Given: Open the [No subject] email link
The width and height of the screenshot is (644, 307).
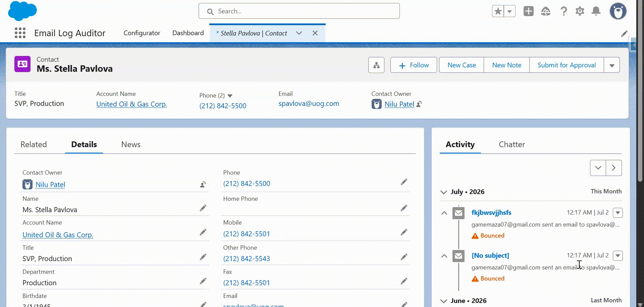Looking at the screenshot, I should pyautogui.click(x=490, y=255).
